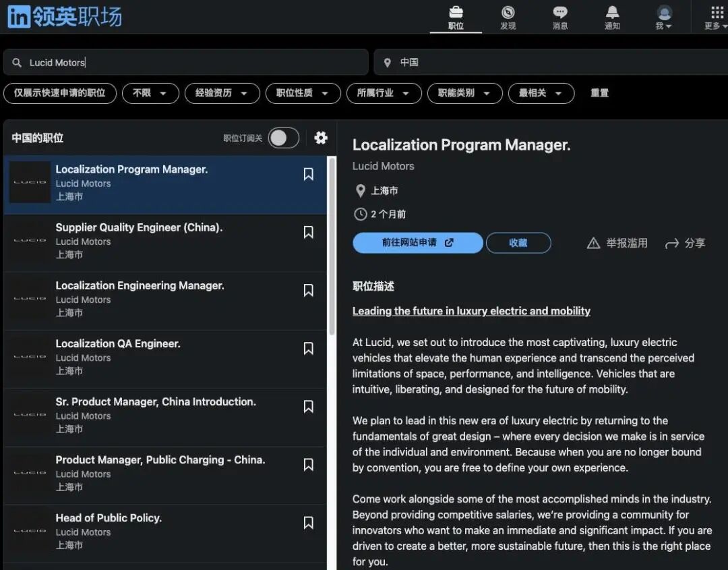Click the location pin in the search bar
Viewport: 728px width, 570px height.
point(387,62)
